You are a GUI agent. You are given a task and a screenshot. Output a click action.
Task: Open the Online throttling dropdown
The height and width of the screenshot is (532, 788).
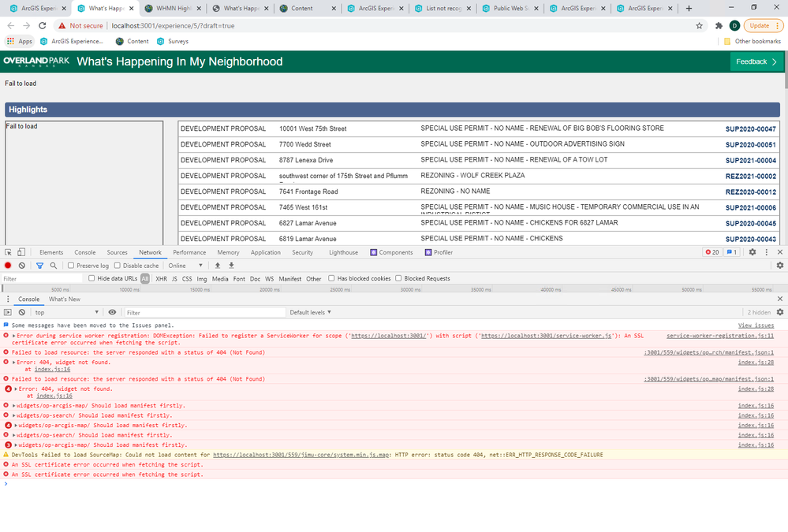click(x=185, y=266)
